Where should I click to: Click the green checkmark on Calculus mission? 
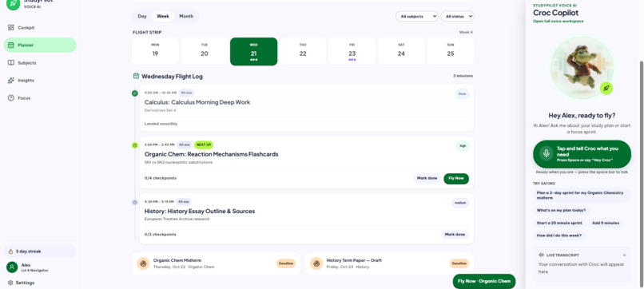(x=135, y=93)
